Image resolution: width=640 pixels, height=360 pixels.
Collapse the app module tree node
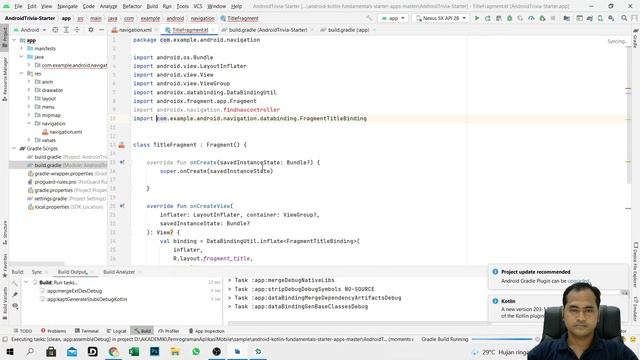tap(14, 40)
